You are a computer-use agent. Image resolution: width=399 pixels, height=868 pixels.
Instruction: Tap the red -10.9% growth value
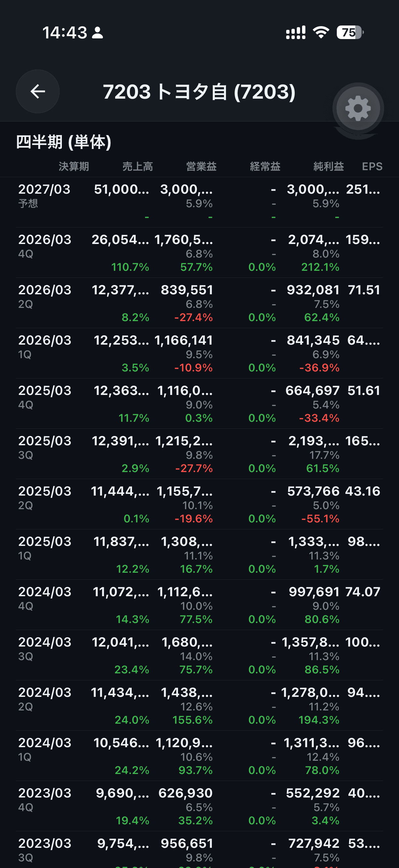click(193, 367)
